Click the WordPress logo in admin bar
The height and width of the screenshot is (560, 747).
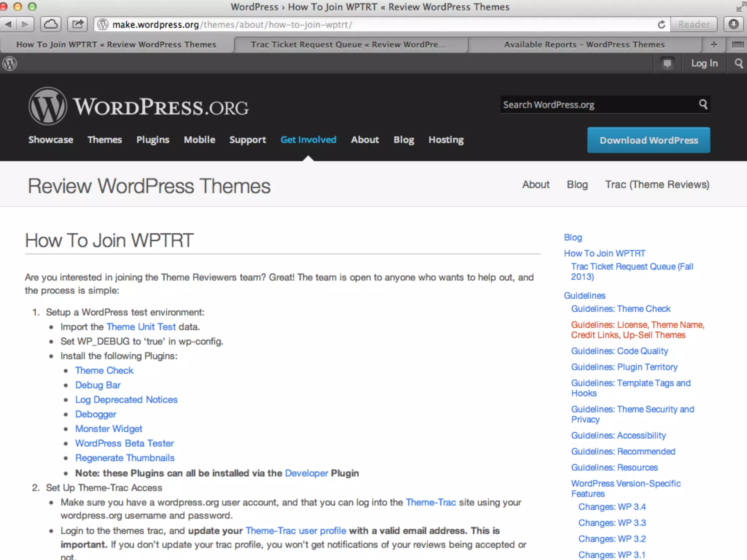(10, 64)
